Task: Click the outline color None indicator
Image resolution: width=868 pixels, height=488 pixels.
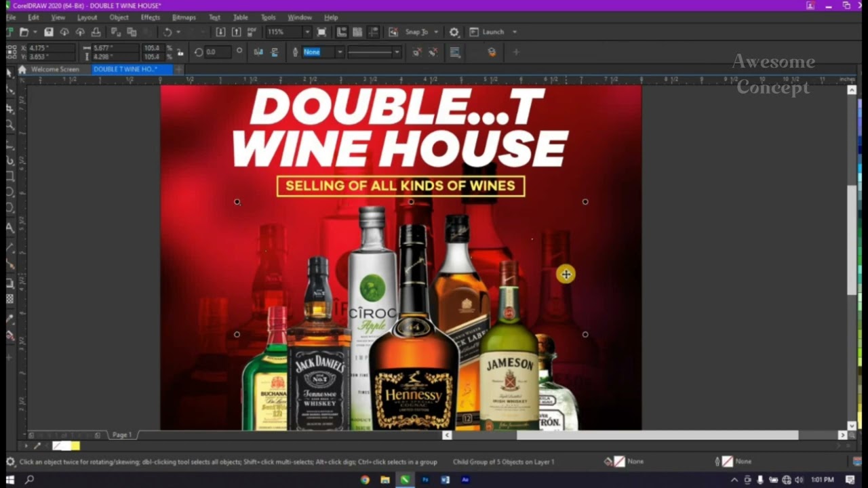Action: (728, 462)
